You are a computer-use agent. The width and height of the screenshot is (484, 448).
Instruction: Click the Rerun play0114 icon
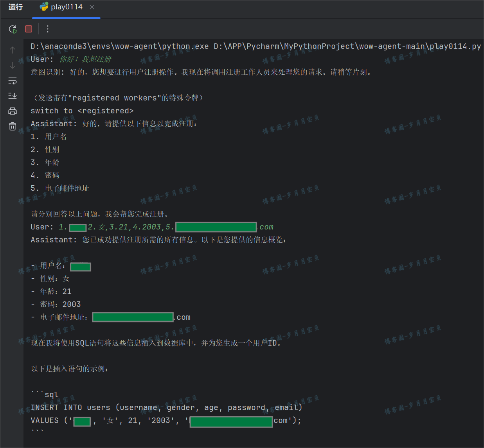coord(13,29)
